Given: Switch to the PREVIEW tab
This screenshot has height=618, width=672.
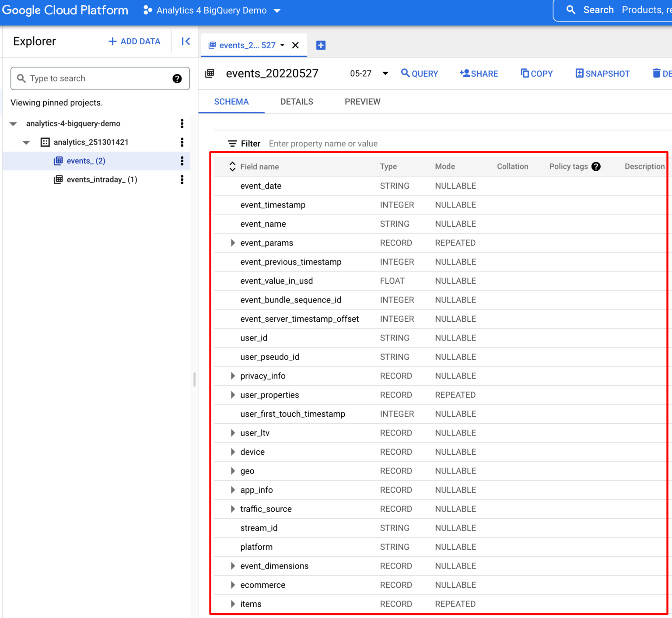Looking at the screenshot, I should click(362, 102).
